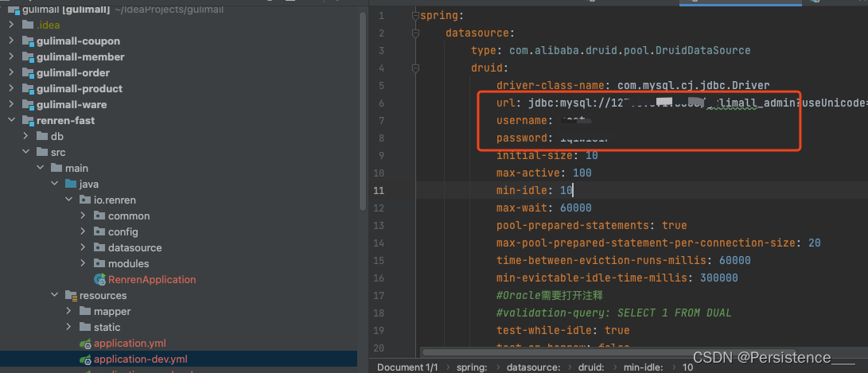
Task: Click the gulimall-coupon module folder icon
Action: click(28, 41)
